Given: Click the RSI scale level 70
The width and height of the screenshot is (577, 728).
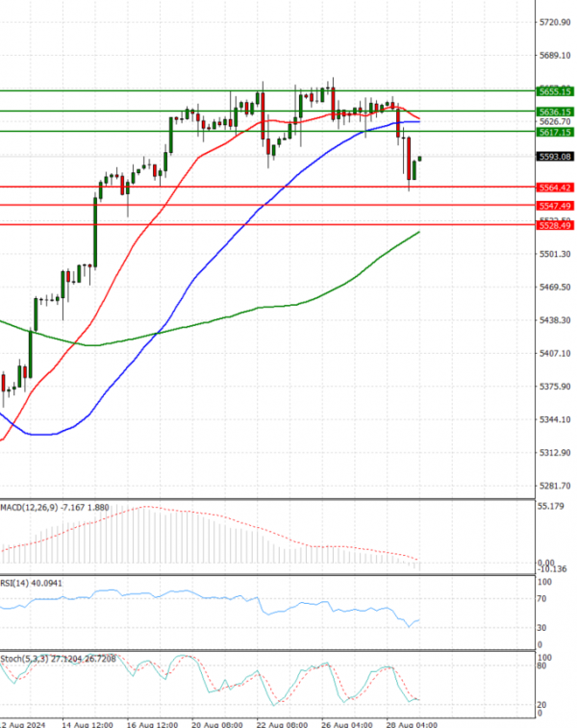Looking at the screenshot, I should [541, 599].
